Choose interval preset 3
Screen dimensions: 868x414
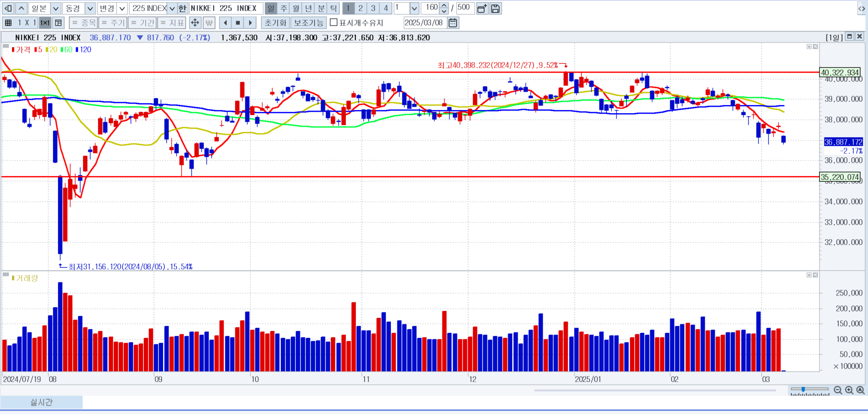(x=373, y=9)
